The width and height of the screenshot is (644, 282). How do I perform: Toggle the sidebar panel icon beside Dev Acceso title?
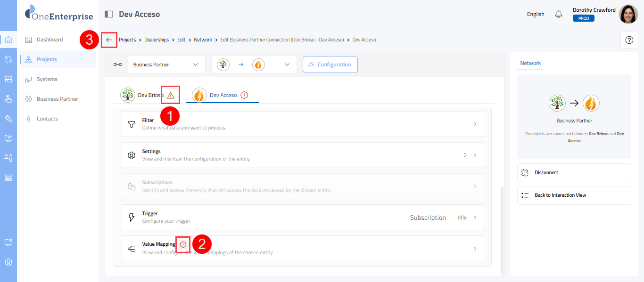pyautogui.click(x=109, y=14)
